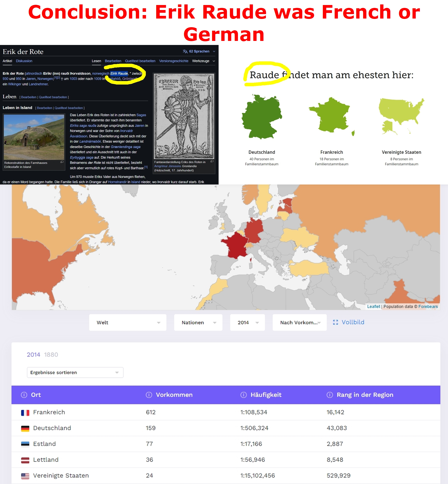Click the Vollbild fullscreen icon
This screenshot has width=448, height=484.
335,322
